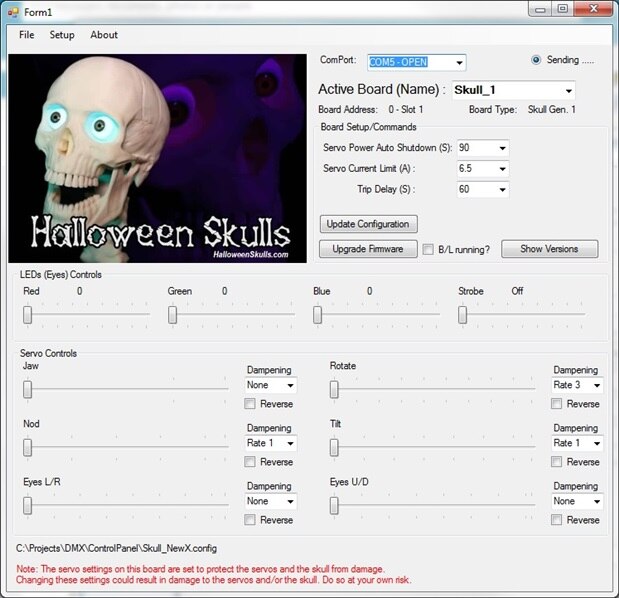Click the Eyes U/D slider handle
Screen dimensions: 619x598
pyautogui.click(x=334, y=505)
